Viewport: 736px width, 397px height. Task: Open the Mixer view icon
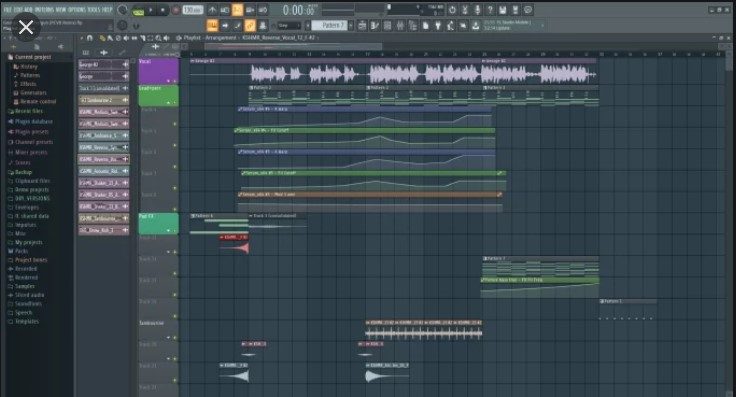[x=400, y=25]
